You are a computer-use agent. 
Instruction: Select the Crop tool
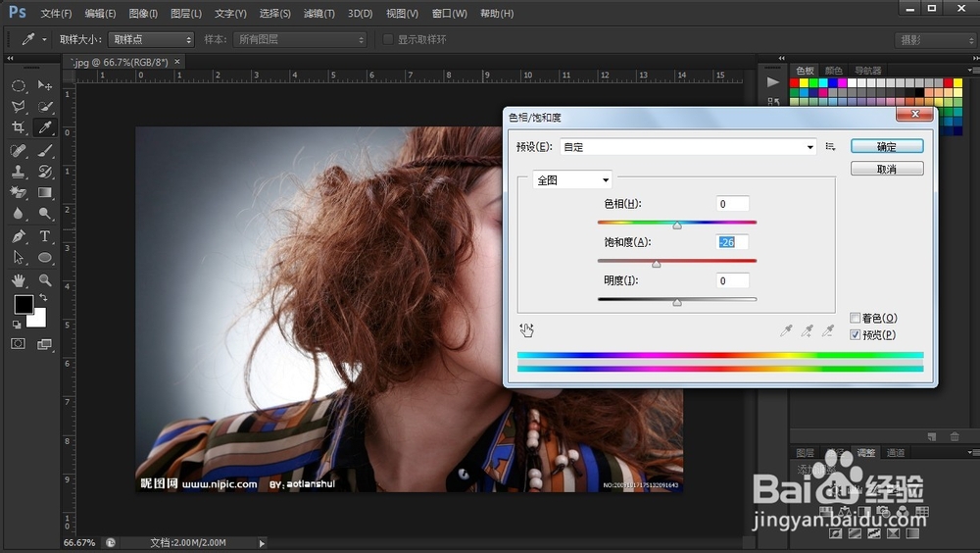coord(18,127)
